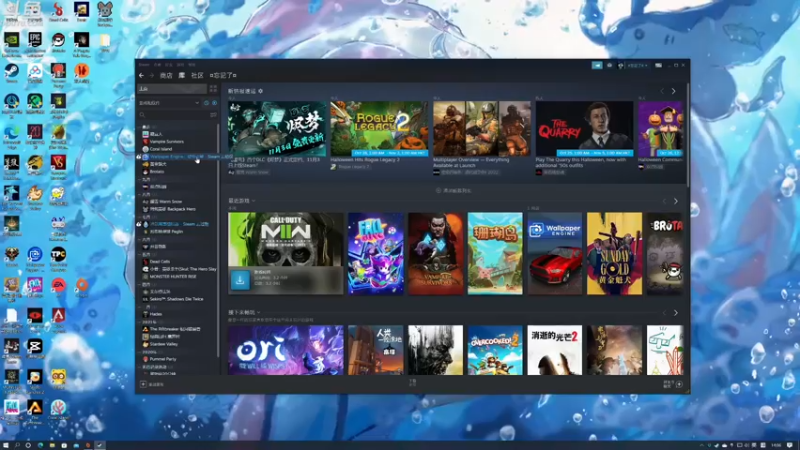This screenshot has width=800, height=450.
Task: Advance play next shelf with right arrow
Action: (x=676, y=313)
